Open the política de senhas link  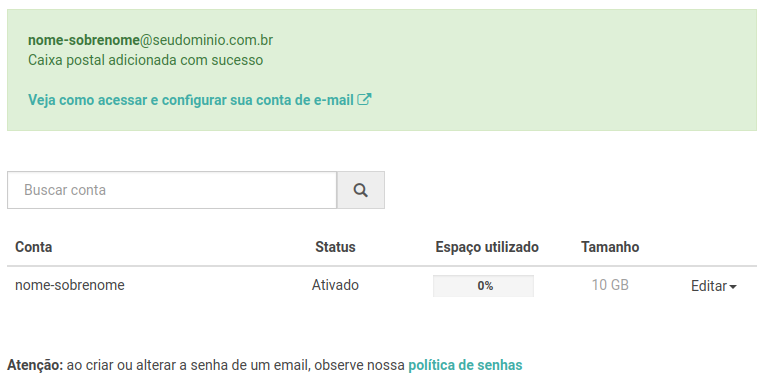pos(465,365)
